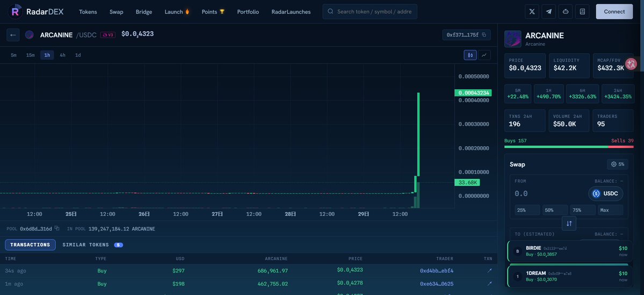
Task: Click the 5M +22.48% change box
Action: pyautogui.click(x=517, y=93)
